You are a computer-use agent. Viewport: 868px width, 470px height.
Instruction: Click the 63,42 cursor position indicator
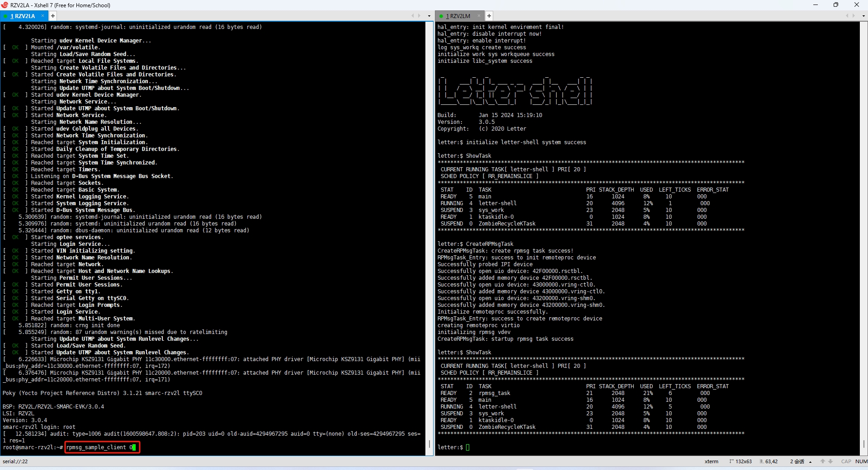click(769, 461)
